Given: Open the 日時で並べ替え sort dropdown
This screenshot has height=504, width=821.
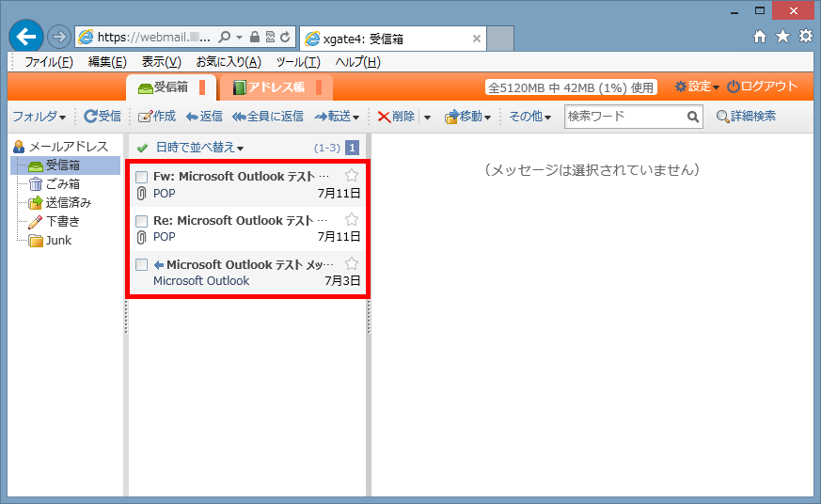Looking at the screenshot, I should tap(199, 148).
